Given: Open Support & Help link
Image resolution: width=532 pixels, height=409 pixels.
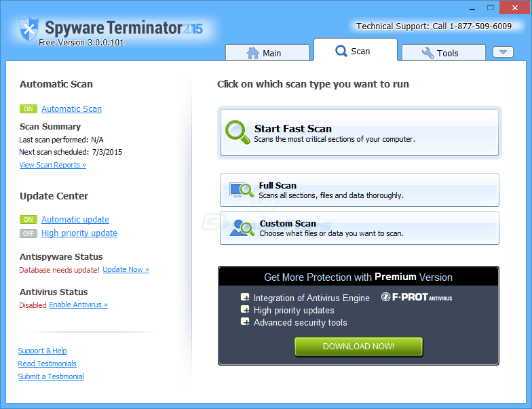Looking at the screenshot, I should [42, 351].
